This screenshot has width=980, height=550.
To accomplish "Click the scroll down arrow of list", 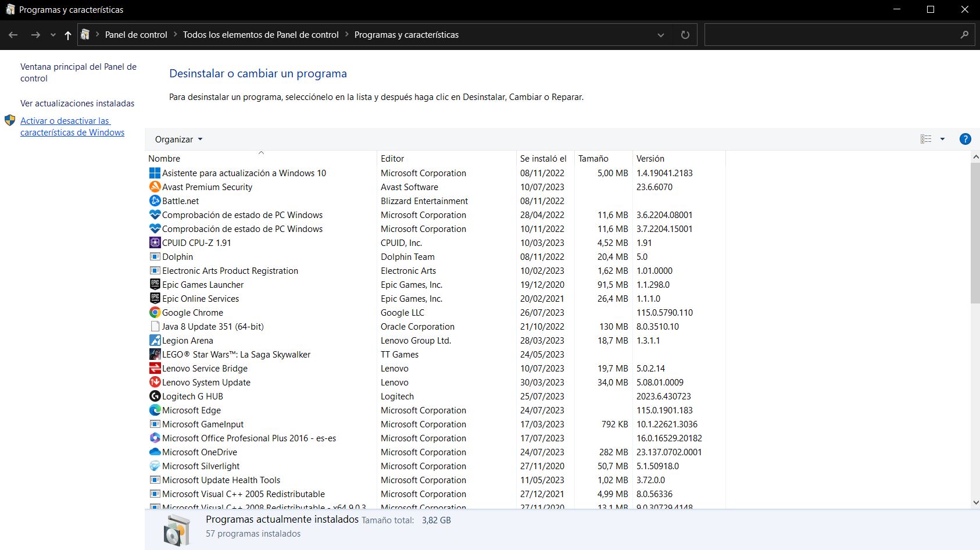I will (x=975, y=503).
